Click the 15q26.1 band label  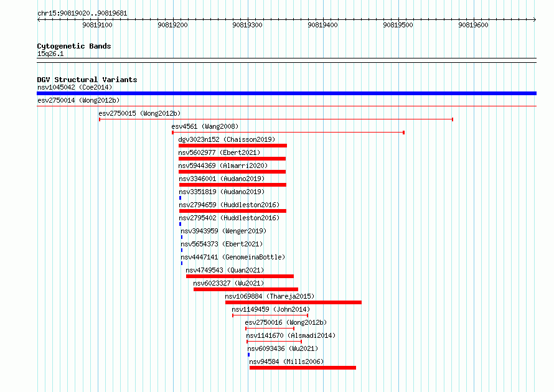[x=50, y=54]
